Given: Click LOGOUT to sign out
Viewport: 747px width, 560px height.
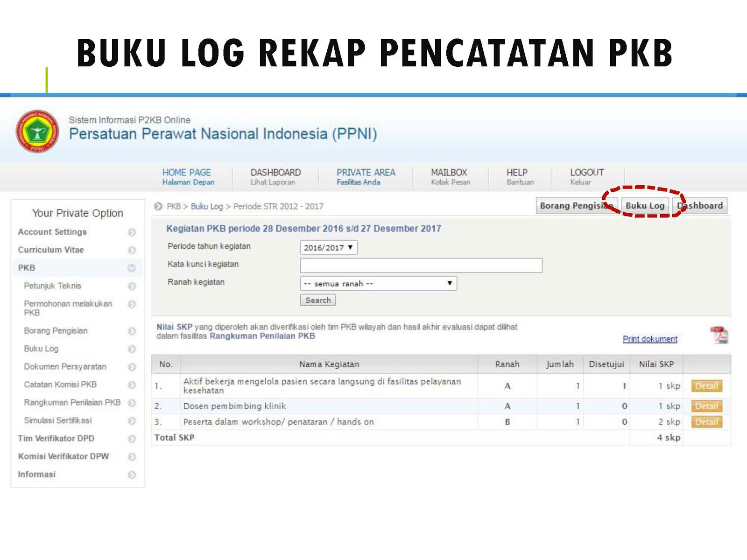Looking at the screenshot, I should (x=586, y=177).
